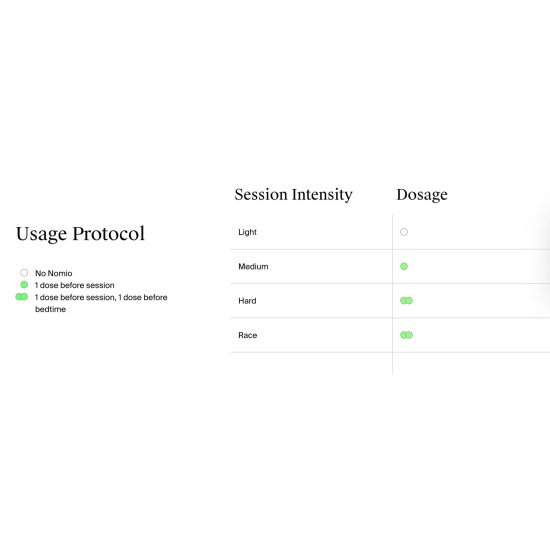Click the double green dots for Hard
This screenshot has width=550, height=550.
[x=406, y=301]
